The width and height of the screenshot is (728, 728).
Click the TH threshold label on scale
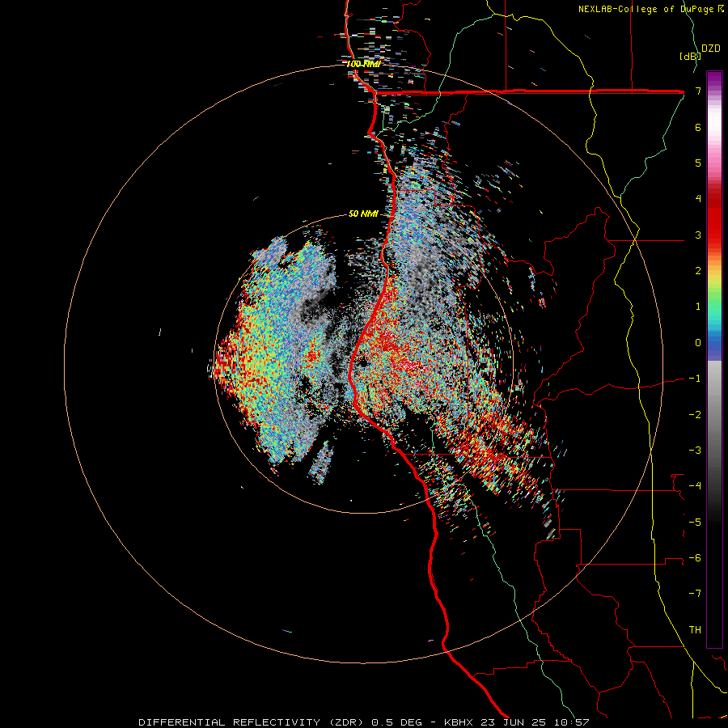click(695, 630)
